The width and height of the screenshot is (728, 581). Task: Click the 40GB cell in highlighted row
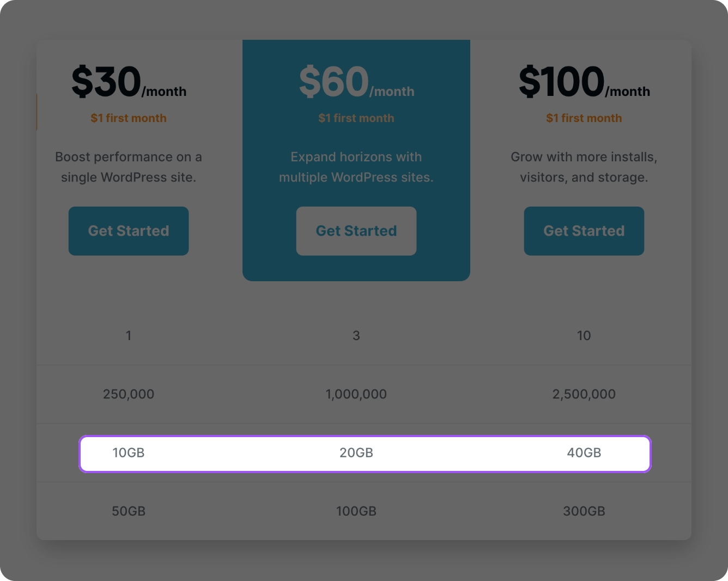(x=584, y=453)
